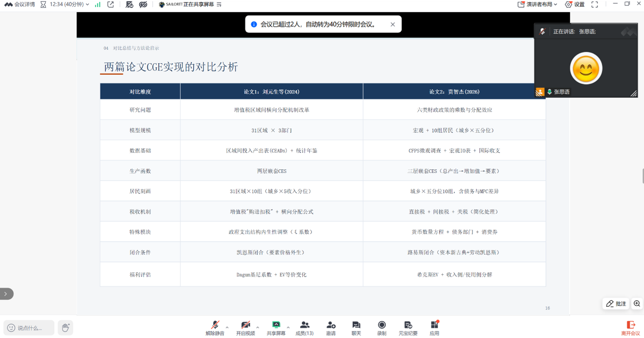This screenshot has width=644, height=338.
Task: Start screen sharing (共享屏幕)
Action: tap(276, 328)
